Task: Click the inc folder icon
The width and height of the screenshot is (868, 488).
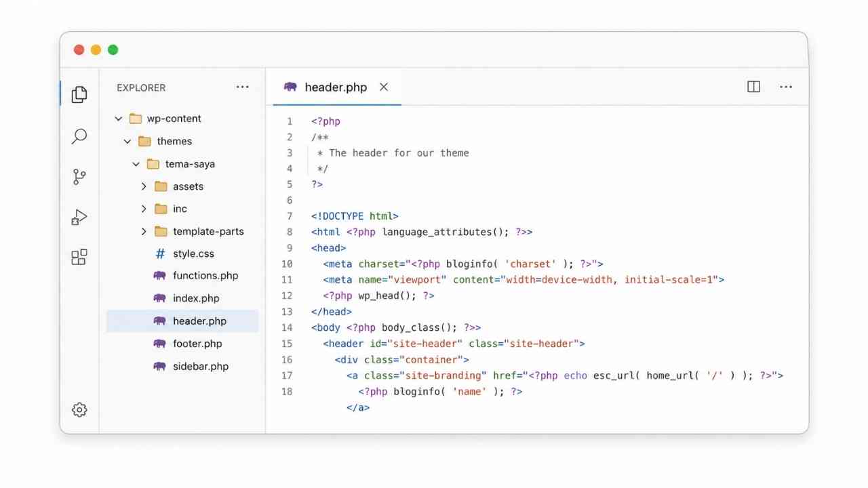Action: [x=161, y=209]
